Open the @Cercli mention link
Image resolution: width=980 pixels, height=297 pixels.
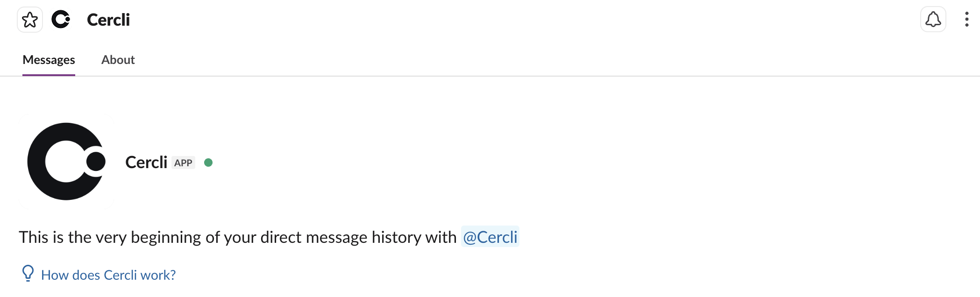490,237
